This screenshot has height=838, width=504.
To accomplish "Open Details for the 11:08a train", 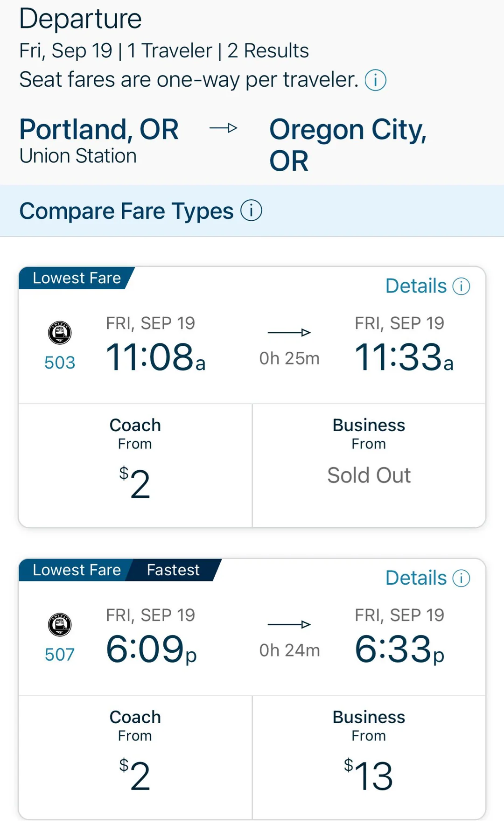I will 416,286.
